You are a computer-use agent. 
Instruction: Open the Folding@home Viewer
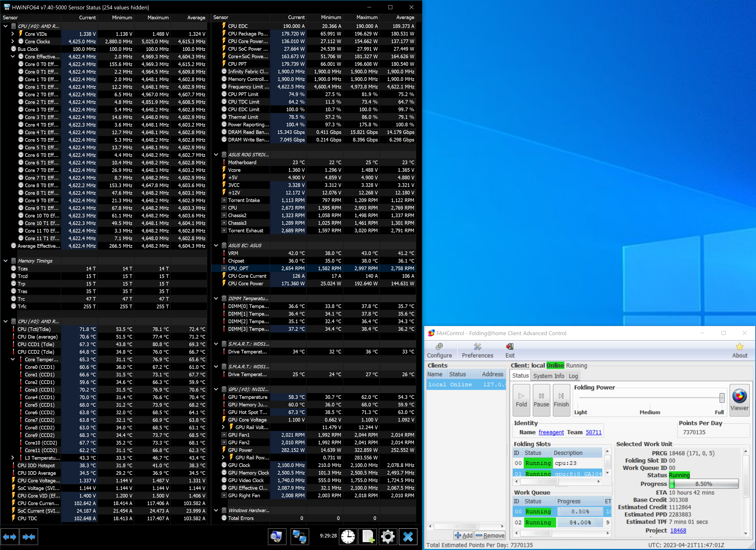click(739, 400)
